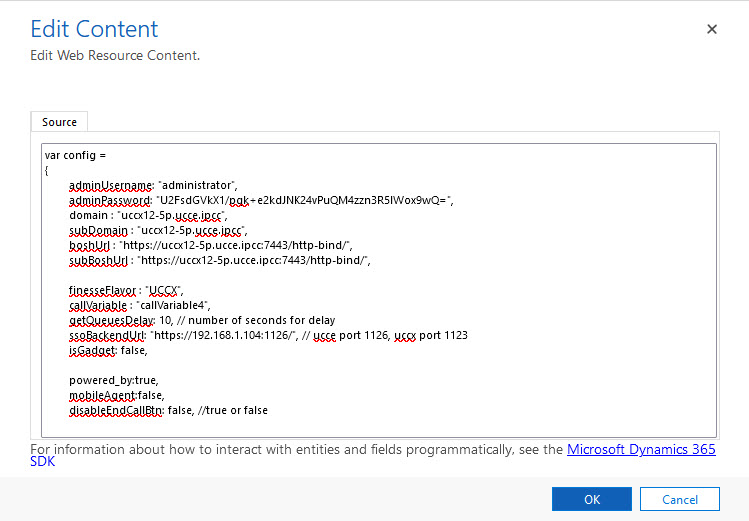The image size is (749, 521).
Task: Select the boshUrl line in the source
Action: pyautogui.click(x=210, y=245)
